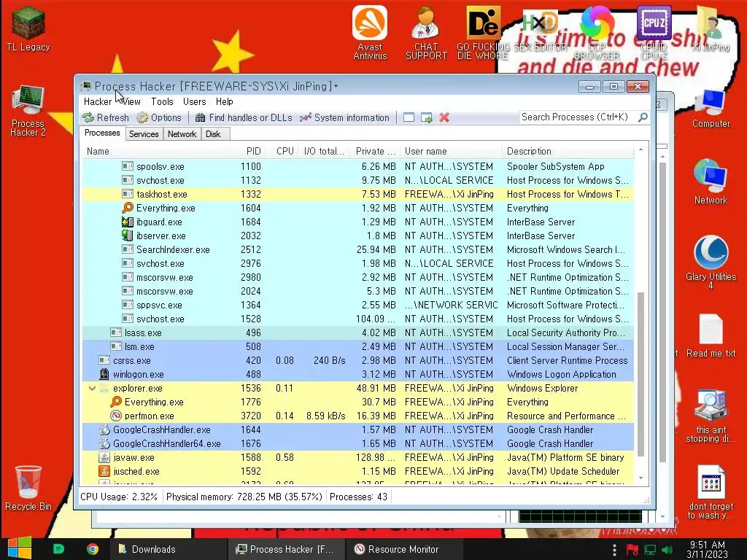The height and width of the screenshot is (560, 747).
Task: Open the Process Hacker 2 desktop icon
Action: tap(28, 111)
